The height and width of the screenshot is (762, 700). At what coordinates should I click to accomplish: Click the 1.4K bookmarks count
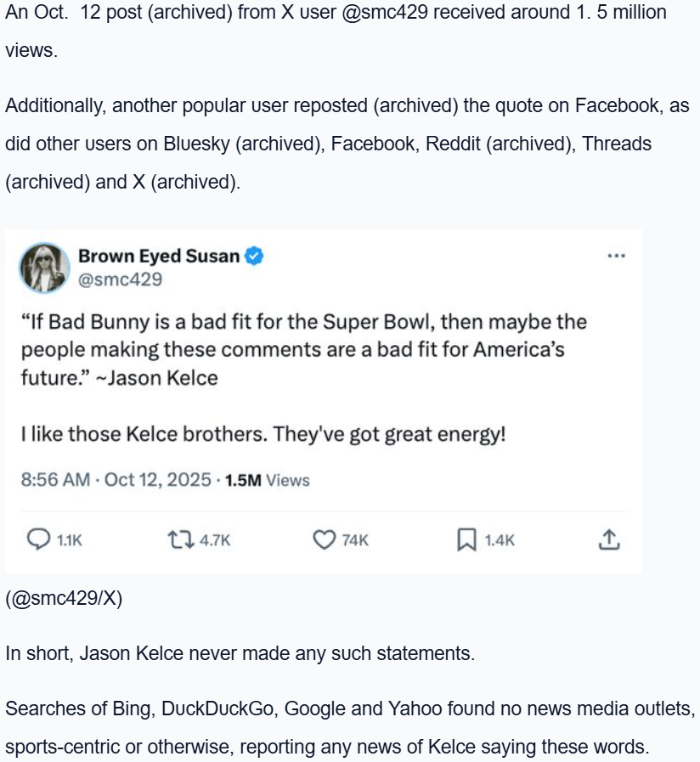[x=500, y=540]
